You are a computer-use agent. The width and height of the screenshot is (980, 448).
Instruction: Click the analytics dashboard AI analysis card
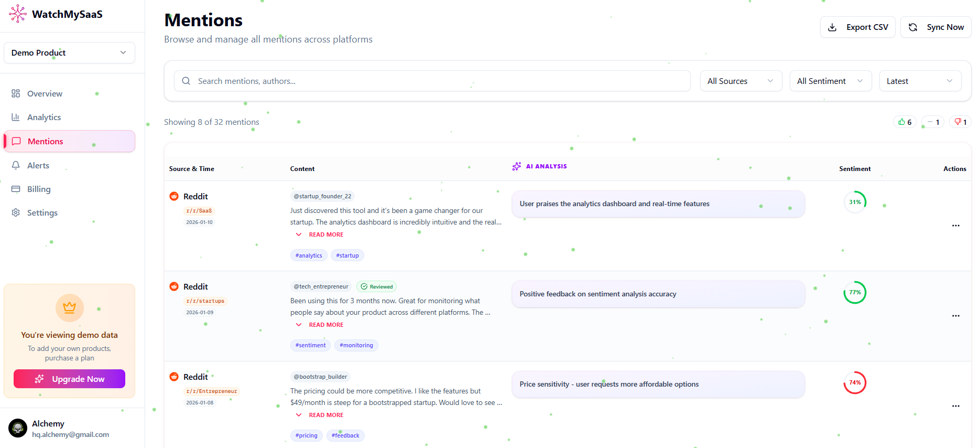tap(658, 204)
